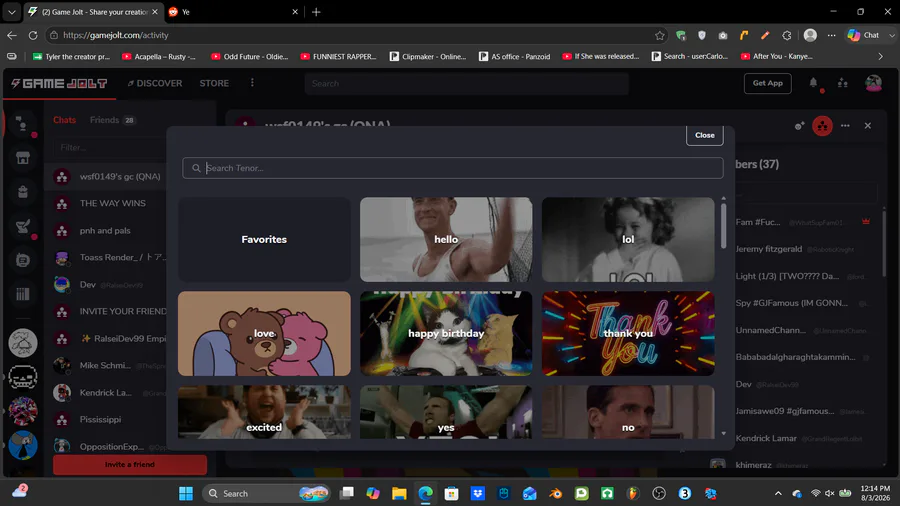Open the user avatar menu in Game Jolt navbar

click(873, 83)
